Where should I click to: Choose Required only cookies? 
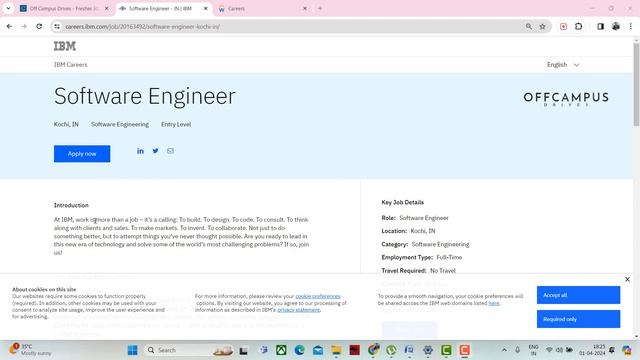pos(578,319)
